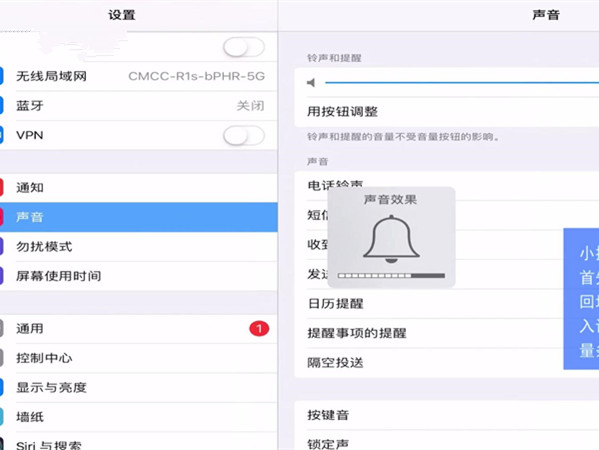The height and width of the screenshot is (450, 599).
Task: Open the 勿扰模式 settings row
Action: tap(139, 246)
